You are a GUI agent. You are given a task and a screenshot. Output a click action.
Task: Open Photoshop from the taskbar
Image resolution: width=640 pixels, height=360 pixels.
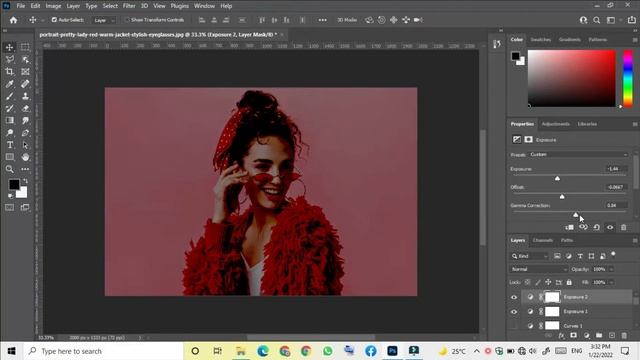click(x=392, y=351)
